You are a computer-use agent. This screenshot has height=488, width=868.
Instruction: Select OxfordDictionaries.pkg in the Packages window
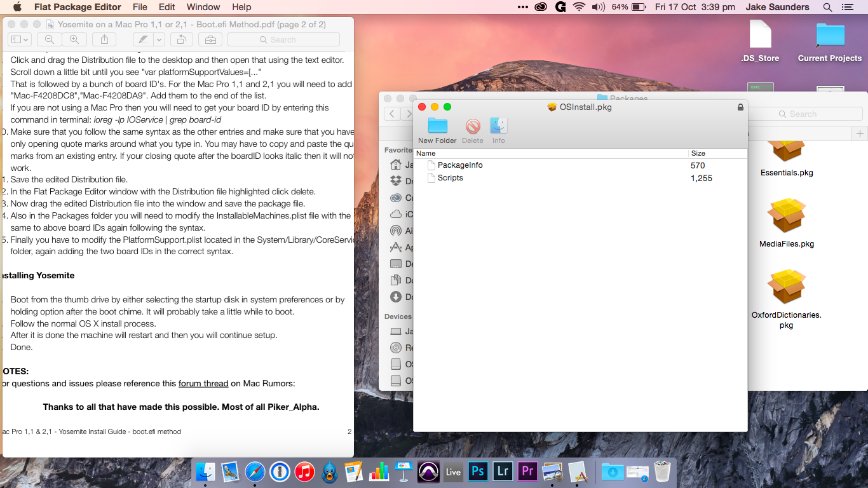[787, 299]
